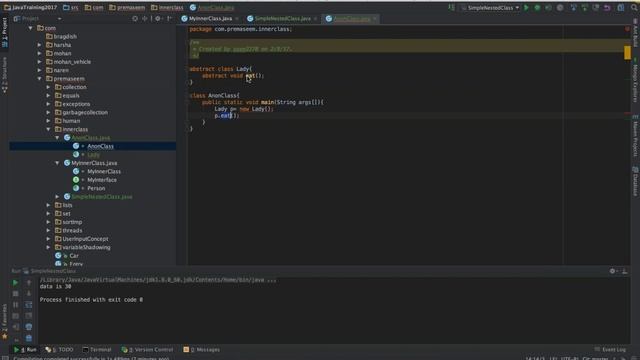Viewport: 640px width, 360px height.
Task: Clear console output with the trash icon
Action: (x=29, y=338)
